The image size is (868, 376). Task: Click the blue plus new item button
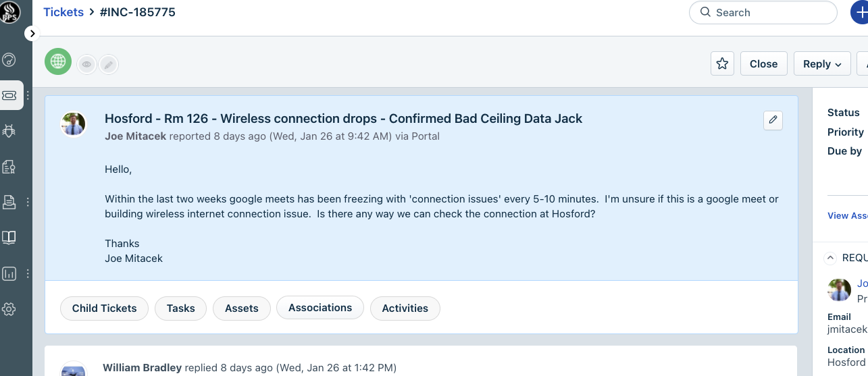point(859,12)
